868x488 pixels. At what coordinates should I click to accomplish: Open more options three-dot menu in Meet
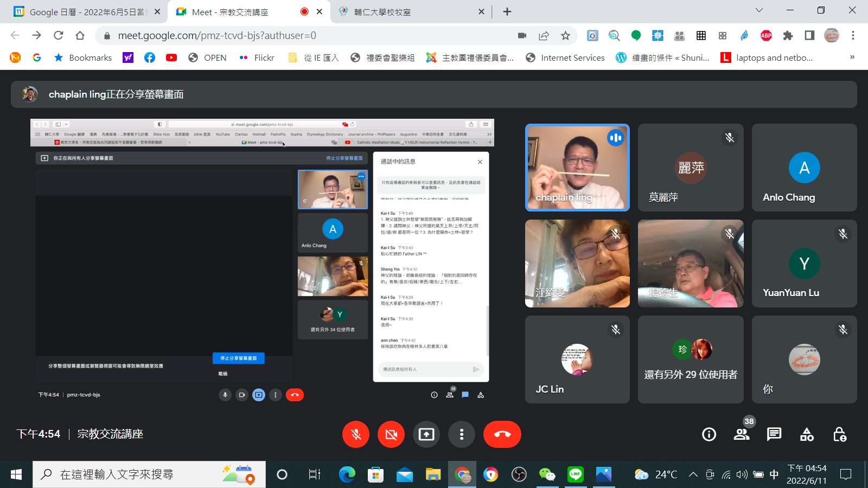point(462,434)
